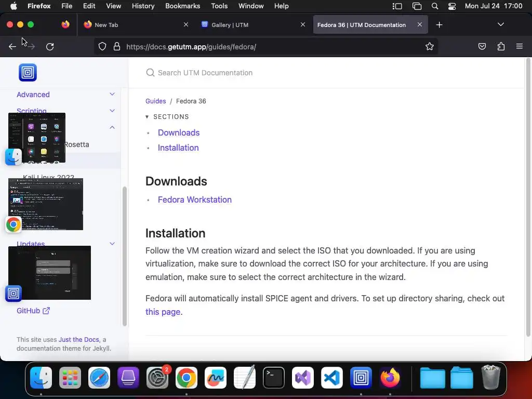Bookmark this page with the star
This screenshot has width=532, height=399.
[x=430, y=46]
